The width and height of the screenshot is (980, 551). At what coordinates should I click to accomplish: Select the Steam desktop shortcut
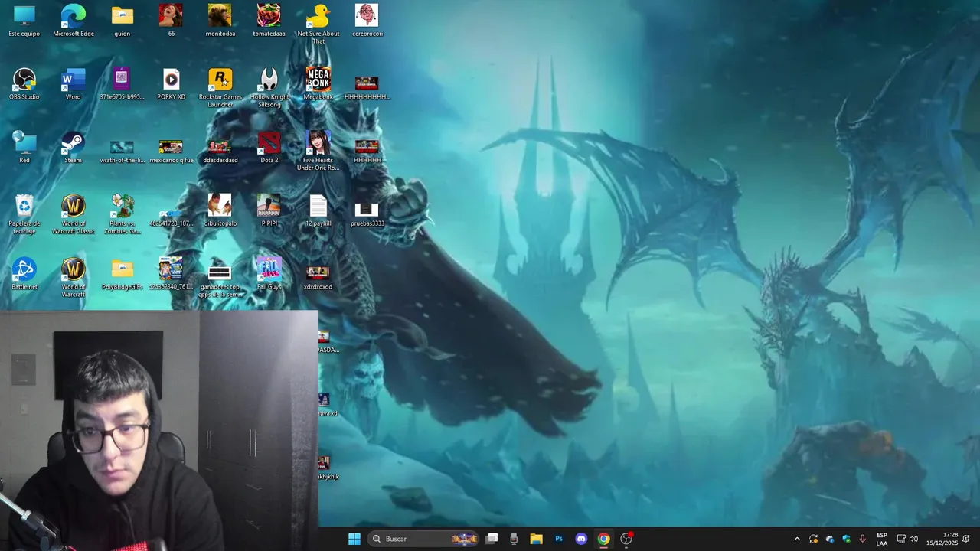73,148
